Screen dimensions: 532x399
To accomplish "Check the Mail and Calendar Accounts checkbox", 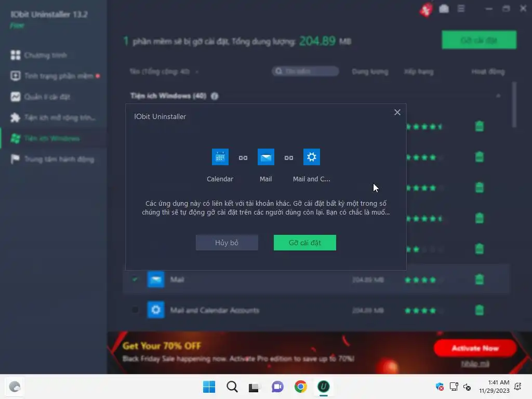I will coord(135,310).
